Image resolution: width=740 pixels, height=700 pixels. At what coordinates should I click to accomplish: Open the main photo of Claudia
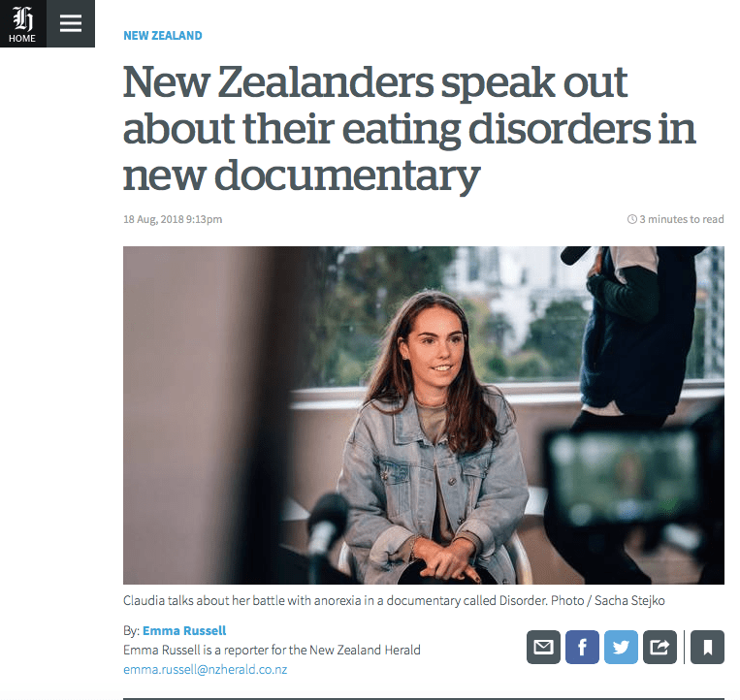pos(423,415)
